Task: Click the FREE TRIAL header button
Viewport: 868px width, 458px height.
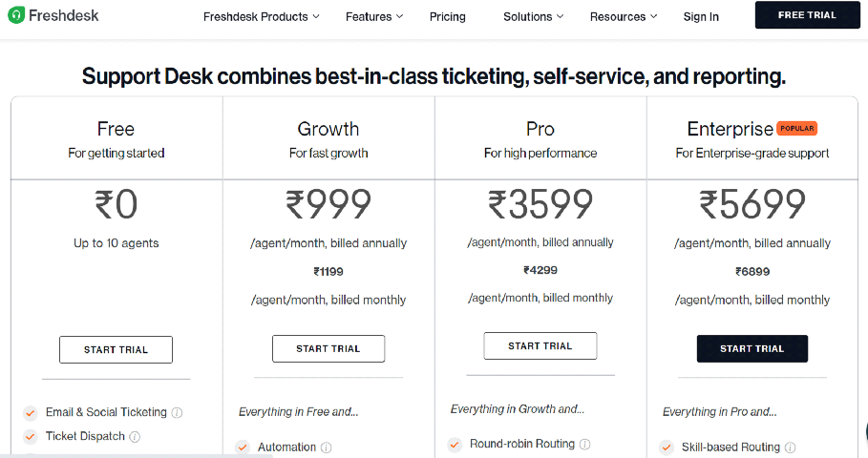Action: click(807, 15)
